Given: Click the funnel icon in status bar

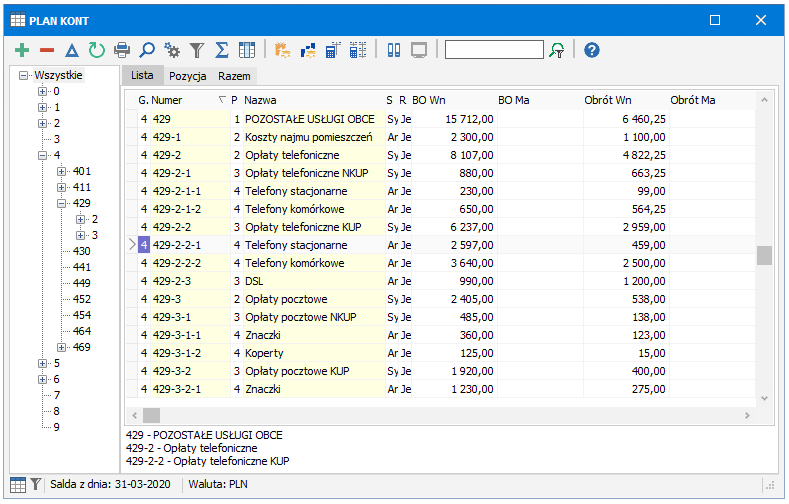Looking at the screenshot, I should pos(36,484).
